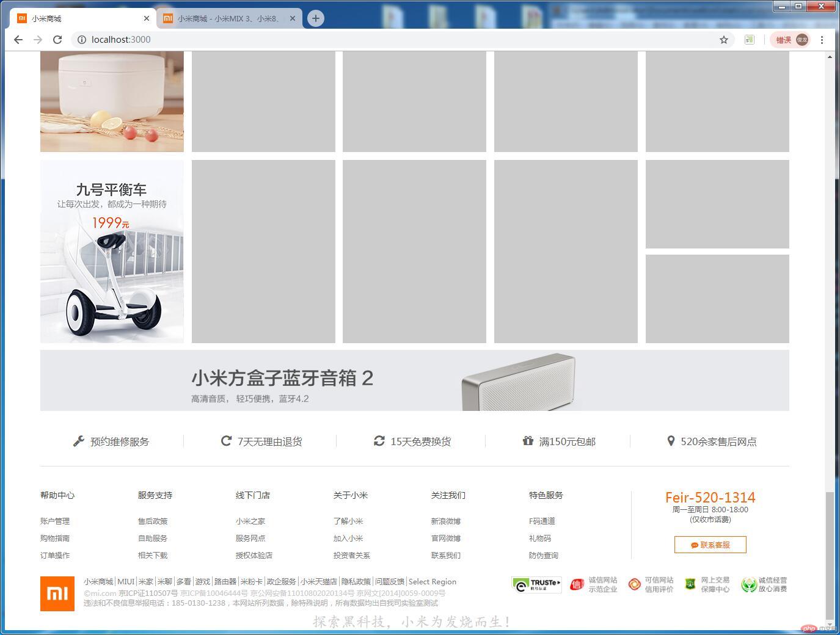Click the MIUI link in bottom bar
Image resolution: width=840 pixels, height=635 pixels.
click(x=126, y=582)
